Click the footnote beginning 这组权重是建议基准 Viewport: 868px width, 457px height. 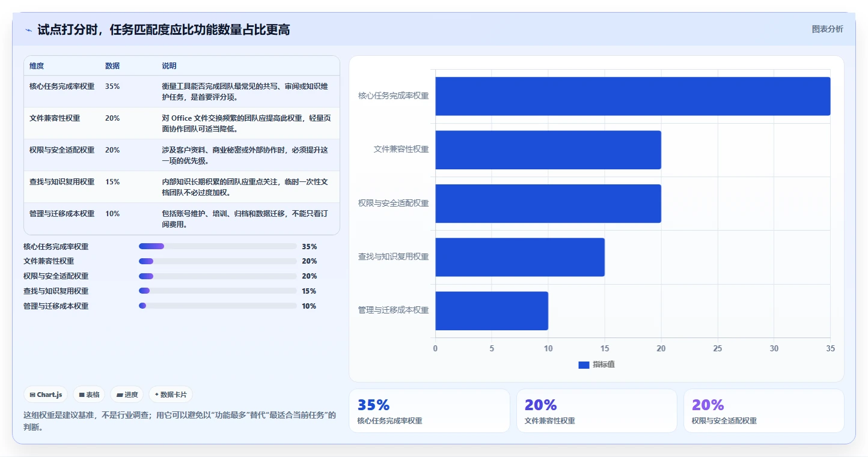(x=180, y=421)
